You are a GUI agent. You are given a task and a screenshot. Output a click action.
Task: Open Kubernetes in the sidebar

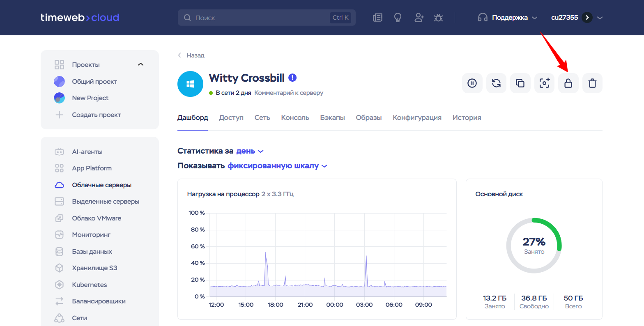89,285
